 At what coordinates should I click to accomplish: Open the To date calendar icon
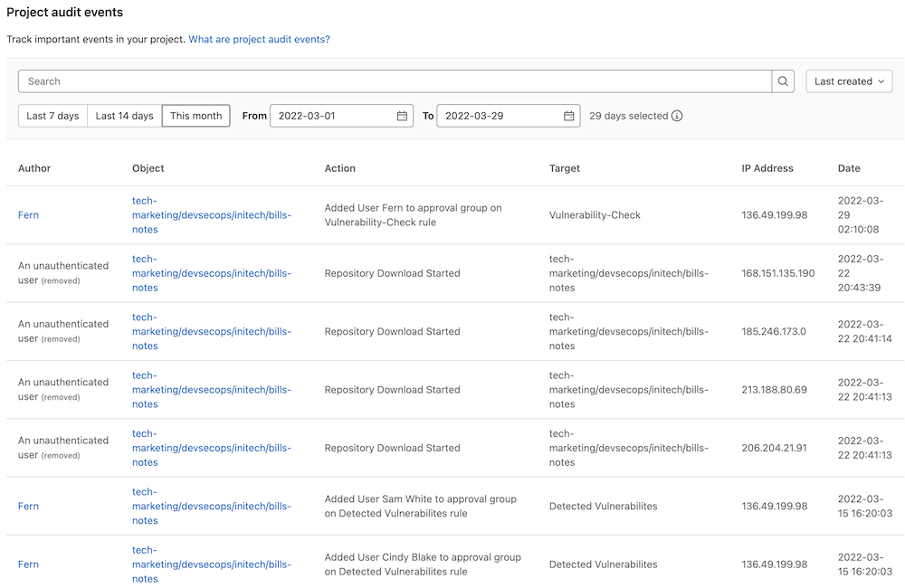coord(569,116)
